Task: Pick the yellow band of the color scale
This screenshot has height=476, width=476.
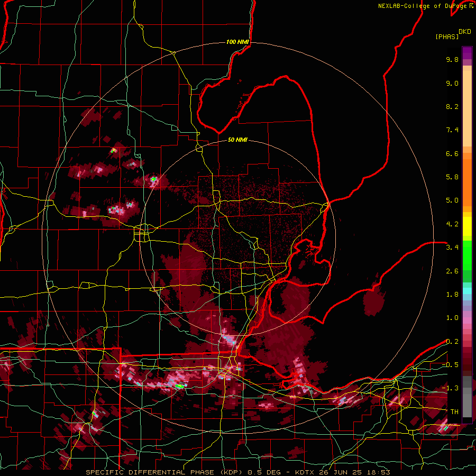Action: tap(467, 226)
